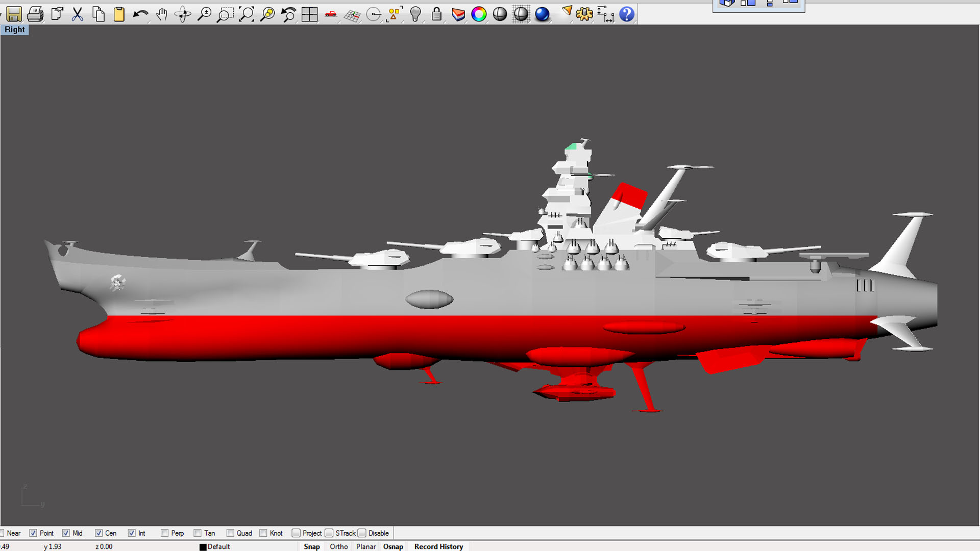
Task: Cut selection with the scissors icon
Action: tap(78, 14)
